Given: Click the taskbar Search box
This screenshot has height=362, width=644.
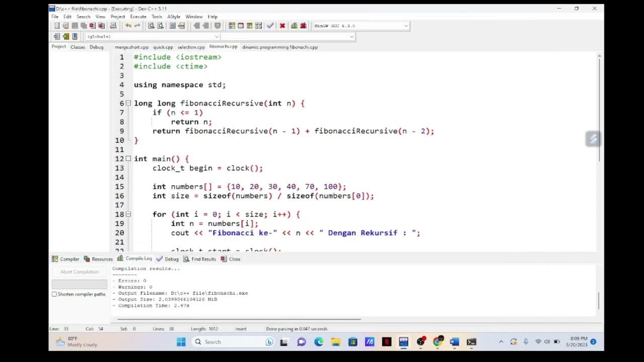Looking at the screenshot, I should [233, 342].
